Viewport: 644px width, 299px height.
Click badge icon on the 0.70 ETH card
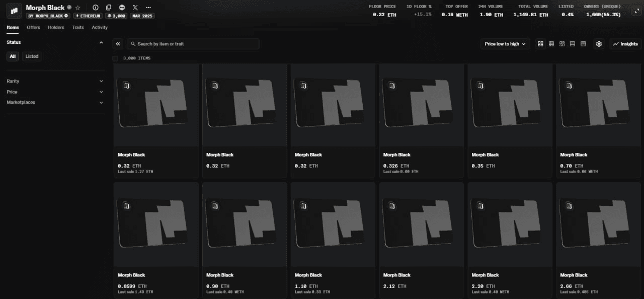pyautogui.click(x=569, y=86)
